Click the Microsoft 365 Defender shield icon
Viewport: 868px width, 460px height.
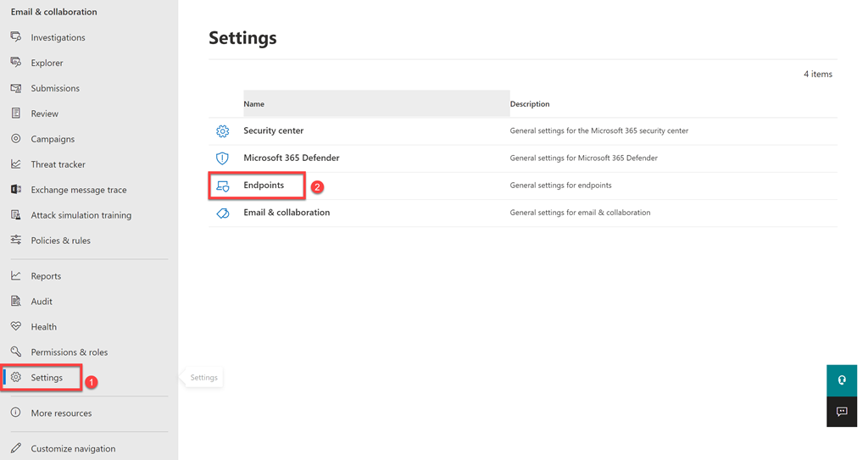[222, 158]
